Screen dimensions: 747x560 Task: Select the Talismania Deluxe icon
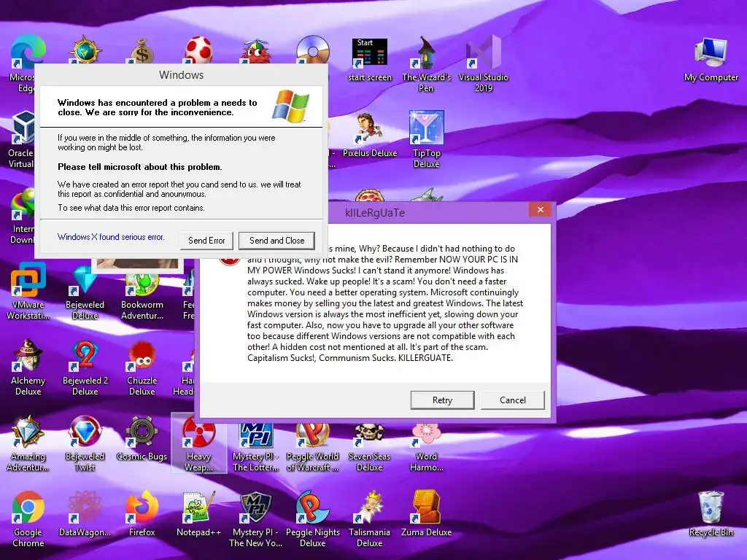[369, 519]
